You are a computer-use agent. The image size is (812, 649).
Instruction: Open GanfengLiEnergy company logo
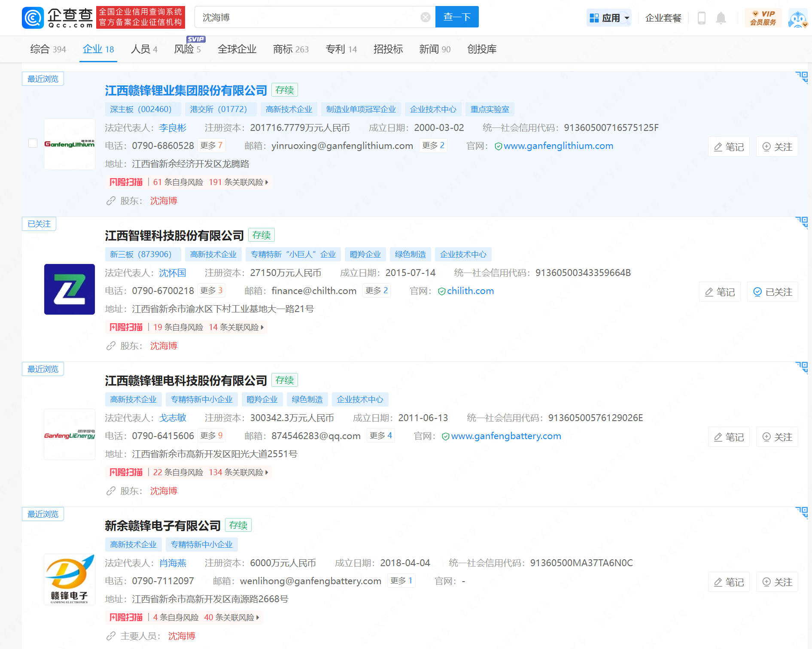70,434
